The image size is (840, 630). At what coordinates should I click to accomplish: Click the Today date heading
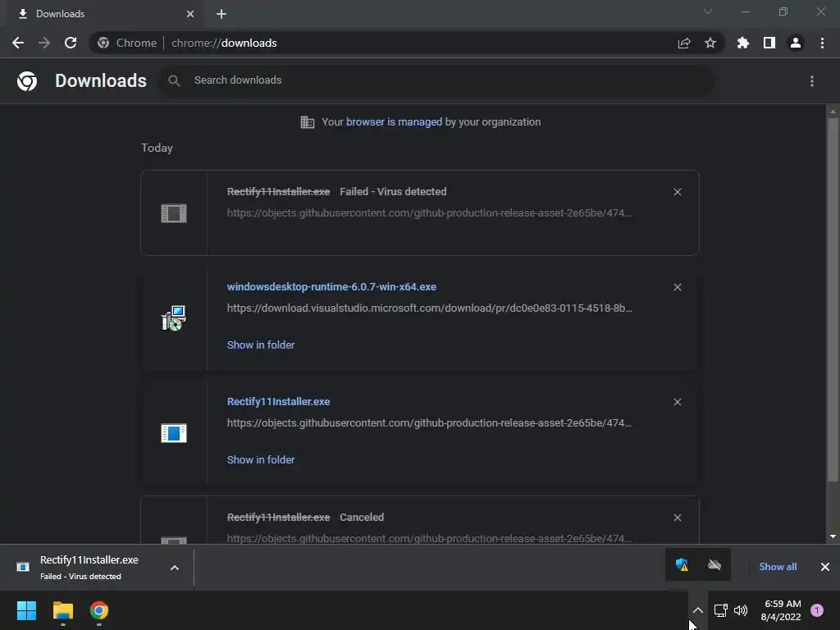(157, 148)
